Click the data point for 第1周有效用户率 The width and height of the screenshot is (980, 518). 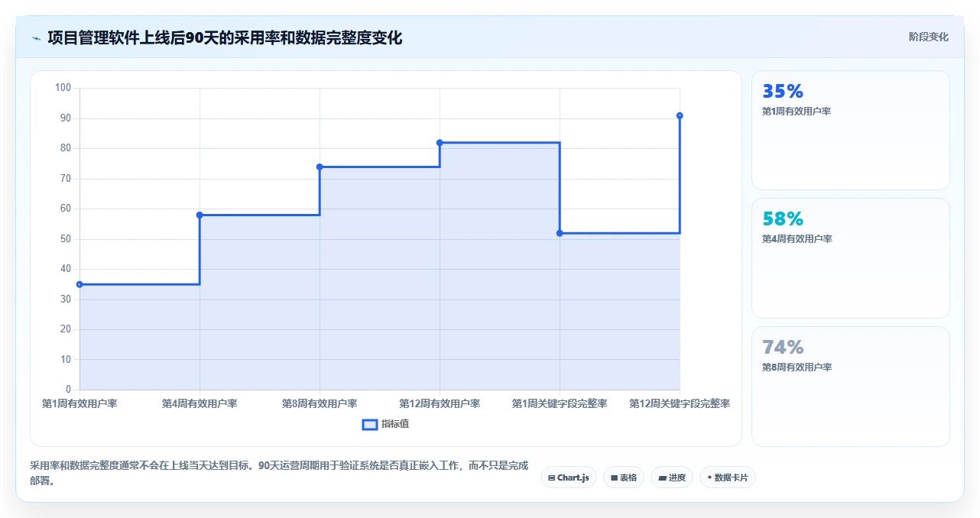point(80,284)
